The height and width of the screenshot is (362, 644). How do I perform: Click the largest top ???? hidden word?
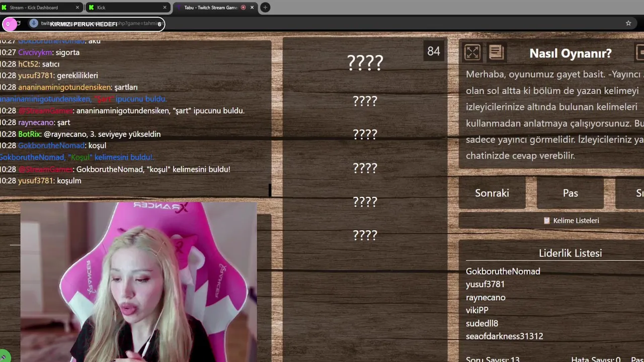point(365,62)
